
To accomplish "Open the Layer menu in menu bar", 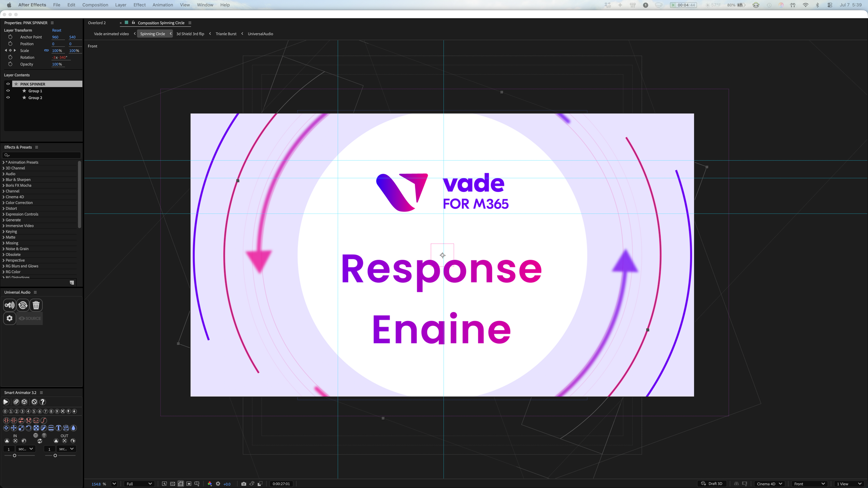I will tap(121, 5).
